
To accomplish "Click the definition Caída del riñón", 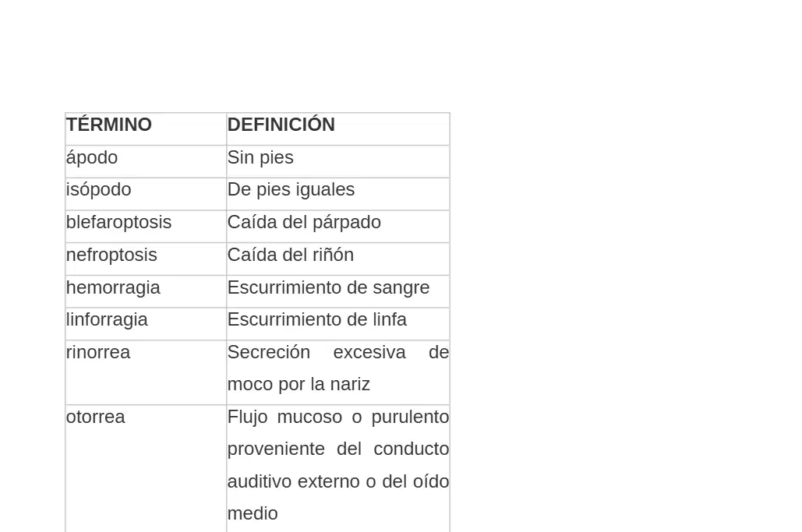I will tap(291, 255).
